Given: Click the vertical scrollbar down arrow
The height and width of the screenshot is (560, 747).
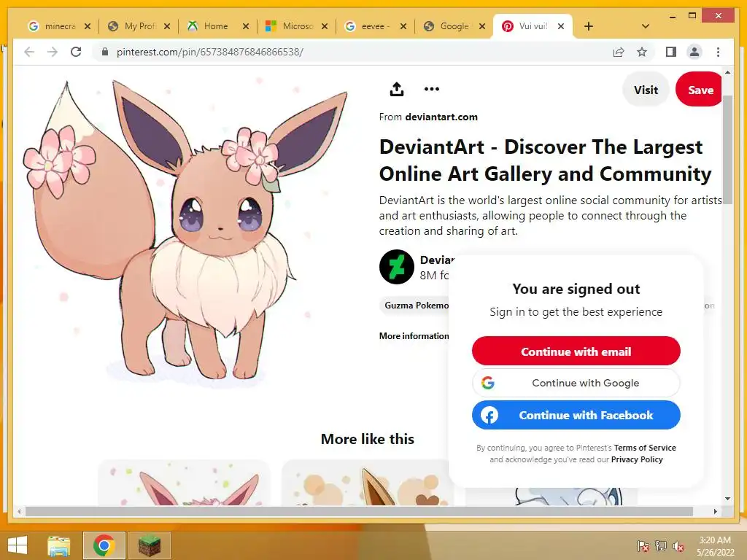Looking at the screenshot, I should point(727,499).
